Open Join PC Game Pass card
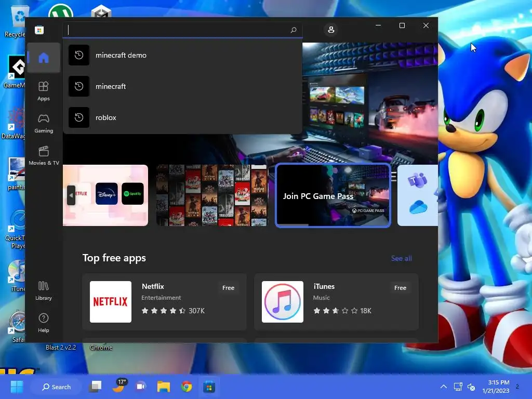This screenshot has width=532, height=399. click(333, 195)
